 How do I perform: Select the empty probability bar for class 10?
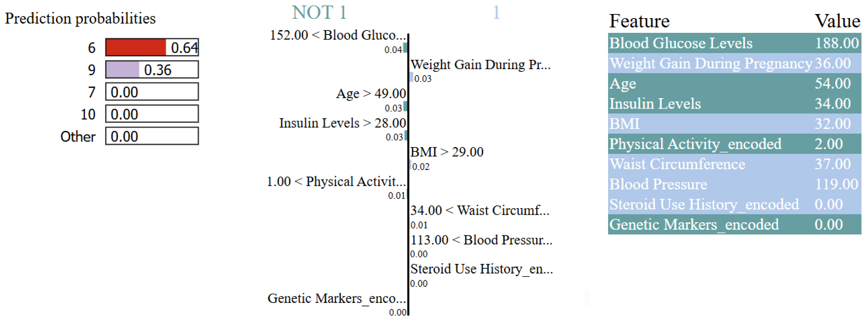(x=152, y=114)
